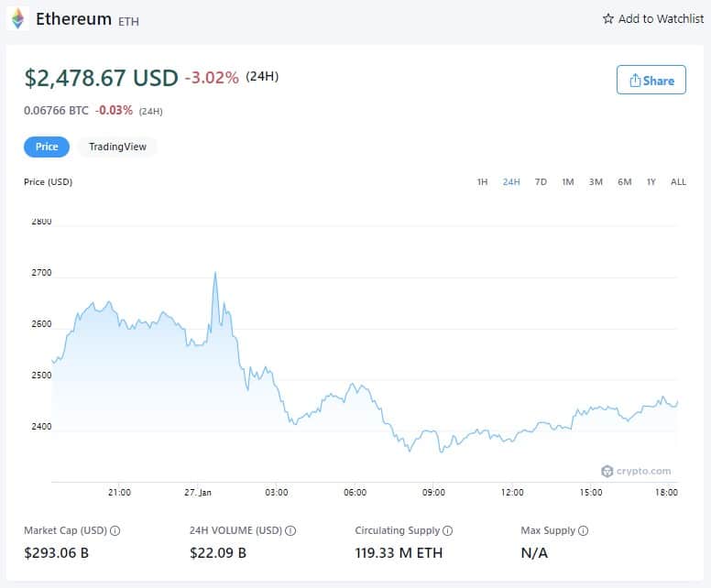Click the 119.33 M ETH supply value
This screenshot has height=588, width=711.
click(x=399, y=552)
